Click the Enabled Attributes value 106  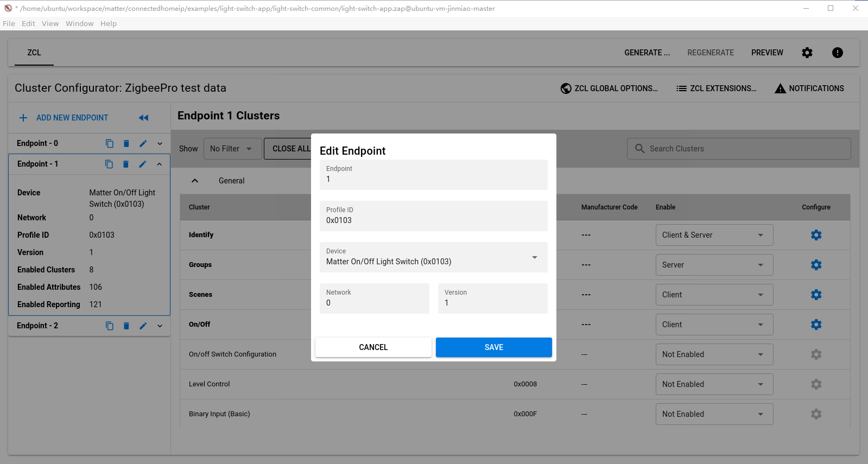click(x=96, y=287)
